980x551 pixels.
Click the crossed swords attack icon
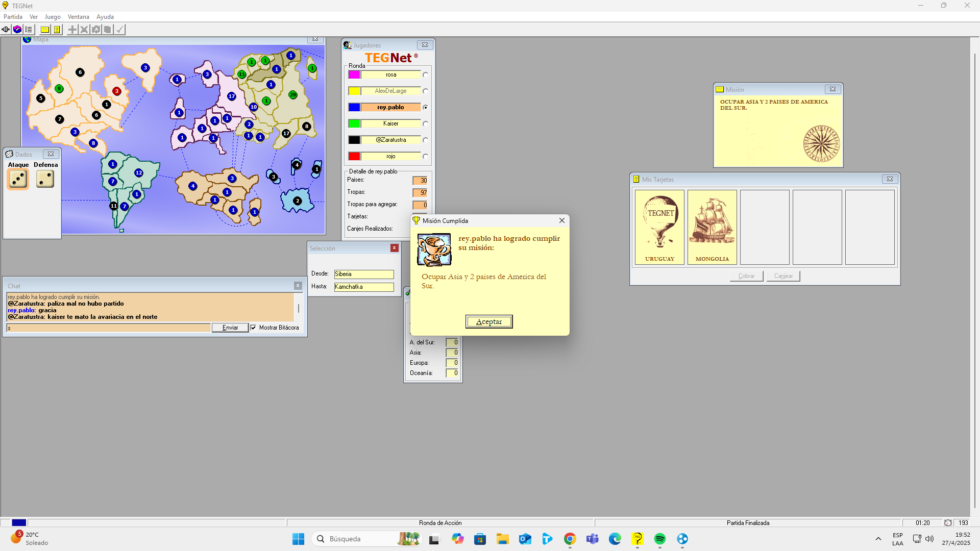(84, 30)
